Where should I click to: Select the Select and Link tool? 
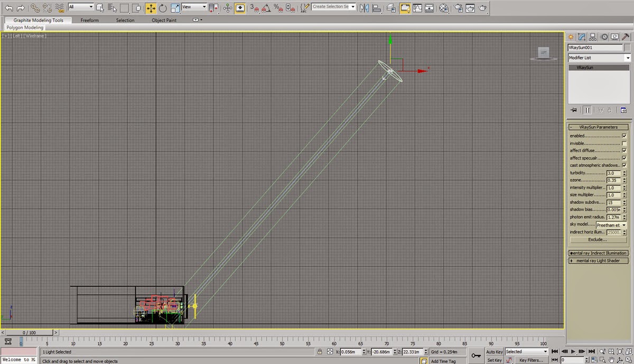coord(35,7)
